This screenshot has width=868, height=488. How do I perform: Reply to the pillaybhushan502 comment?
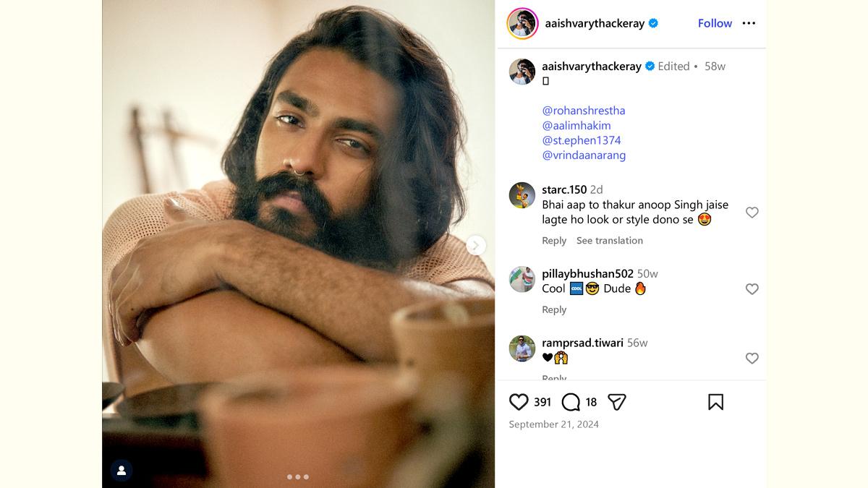coord(554,309)
